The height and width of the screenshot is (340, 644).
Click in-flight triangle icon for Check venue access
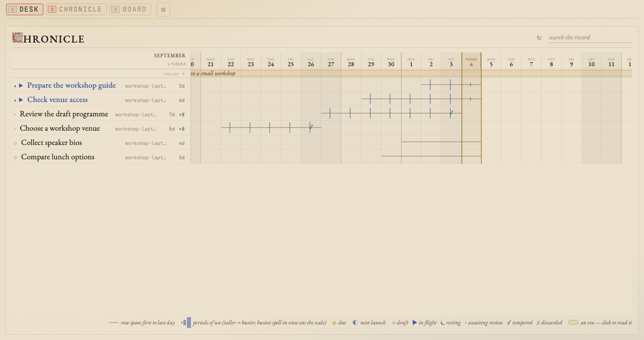[x=21, y=100]
